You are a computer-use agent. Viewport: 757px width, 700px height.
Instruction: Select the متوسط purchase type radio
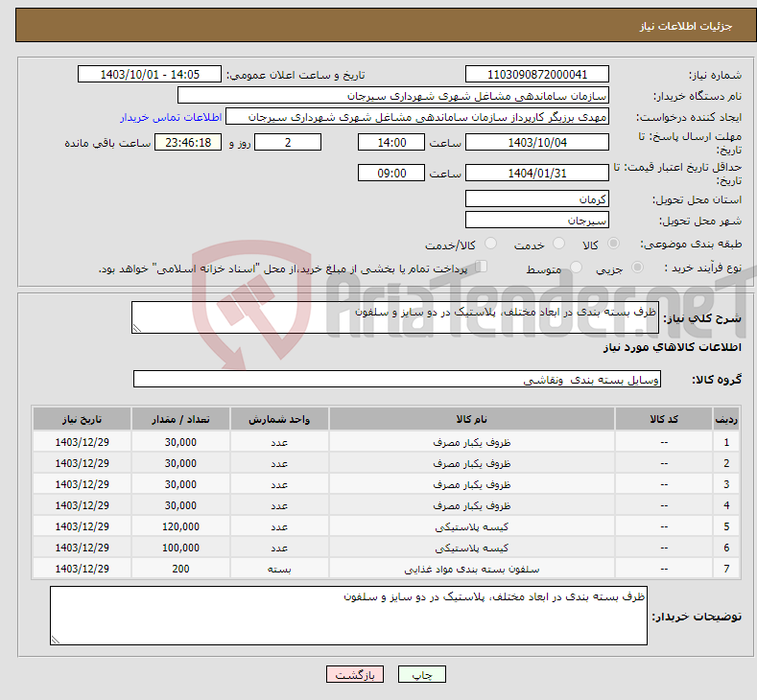576,267
